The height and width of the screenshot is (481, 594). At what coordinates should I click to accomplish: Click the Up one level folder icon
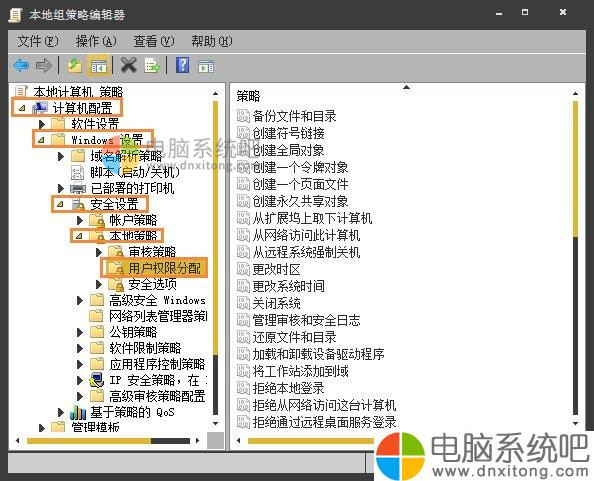[x=75, y=66]
